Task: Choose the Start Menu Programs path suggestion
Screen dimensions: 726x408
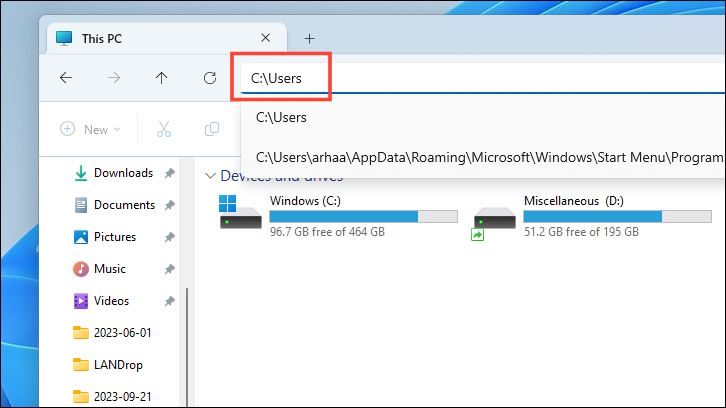Action: click(488, 157)
